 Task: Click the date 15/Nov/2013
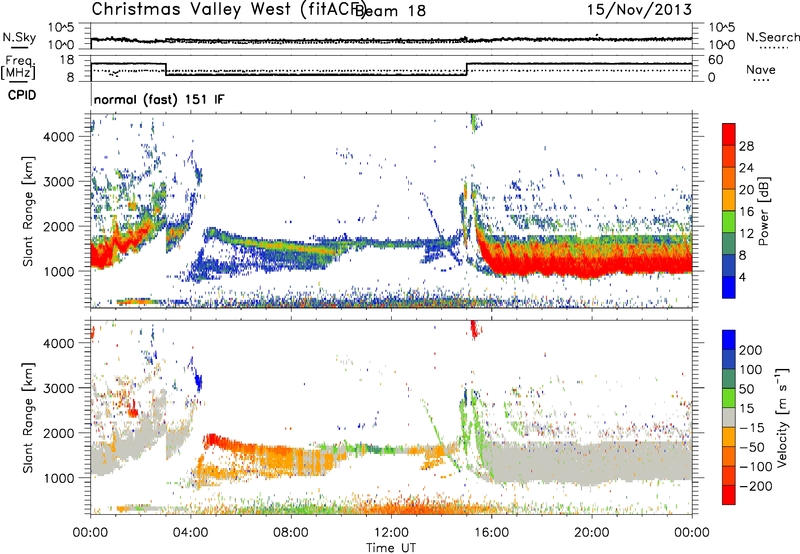click(639, 9)
